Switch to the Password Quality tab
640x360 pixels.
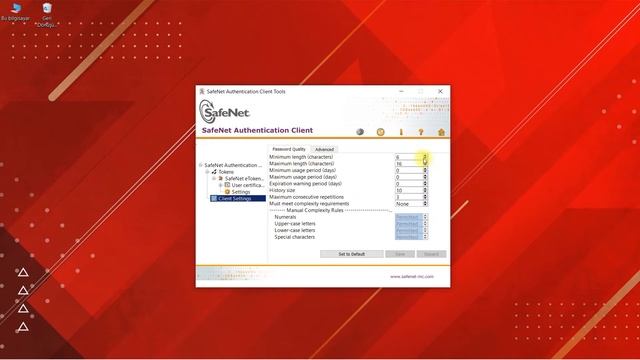click(289, 149)
